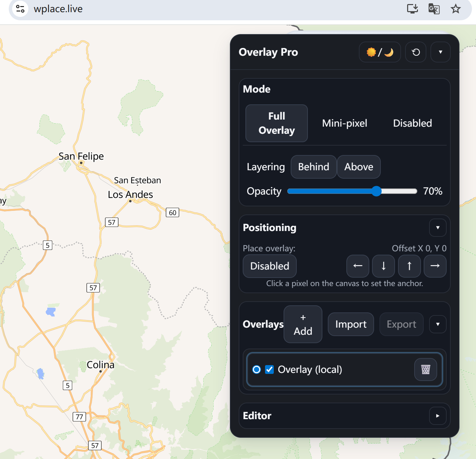Uncheck the Overlay (local) visibility checkbox

[x=269, y=369]
